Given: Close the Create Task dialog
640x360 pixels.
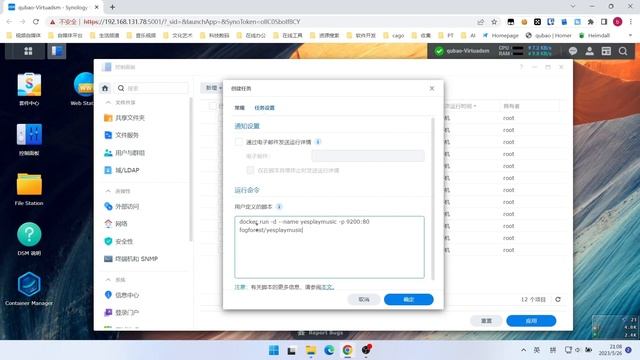Looking at the screenshot, I should 432,88.
